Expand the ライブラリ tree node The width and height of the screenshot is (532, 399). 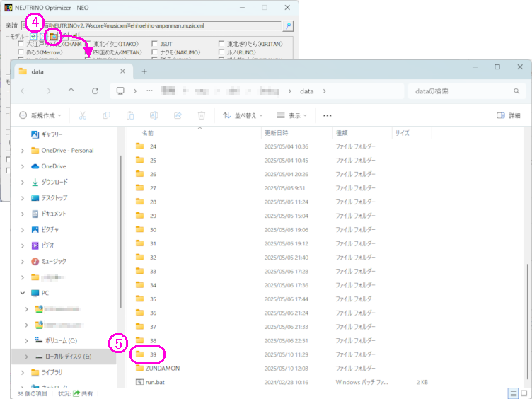(23, 373)
